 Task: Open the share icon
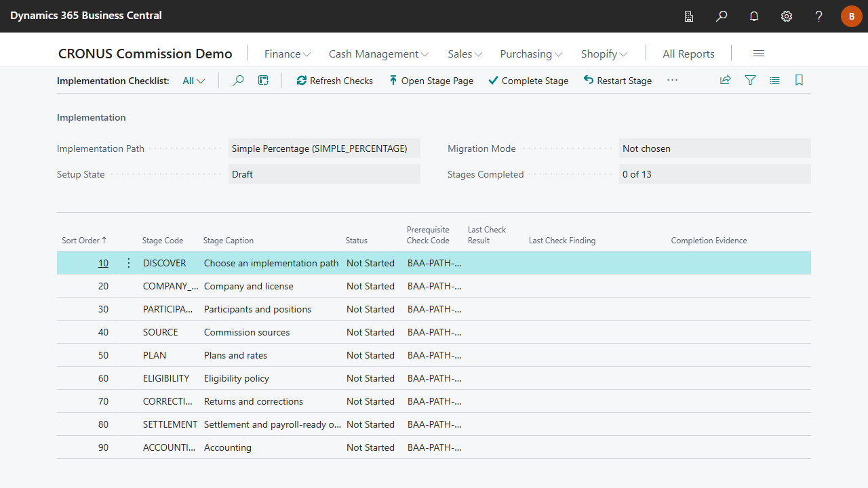pos(726,80)
